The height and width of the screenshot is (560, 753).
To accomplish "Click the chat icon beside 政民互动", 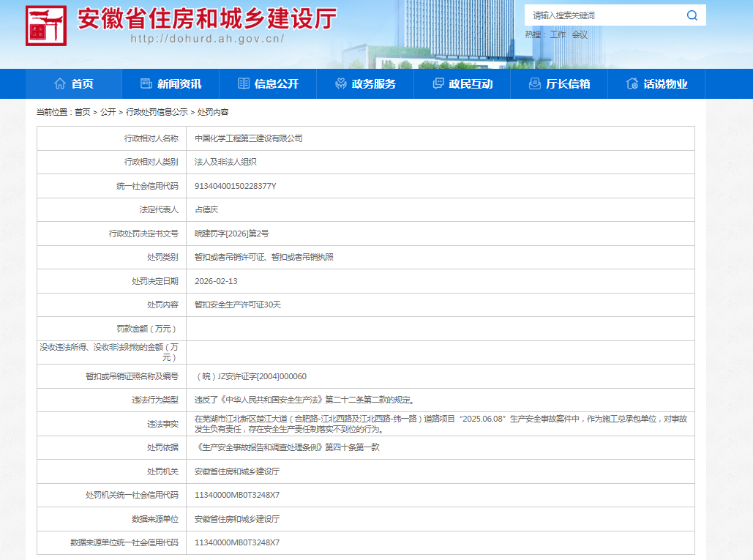I will coord(438,84).
